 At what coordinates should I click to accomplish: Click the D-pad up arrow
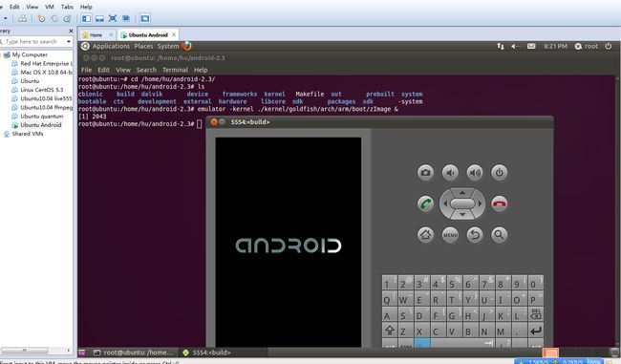pos(462,193)
